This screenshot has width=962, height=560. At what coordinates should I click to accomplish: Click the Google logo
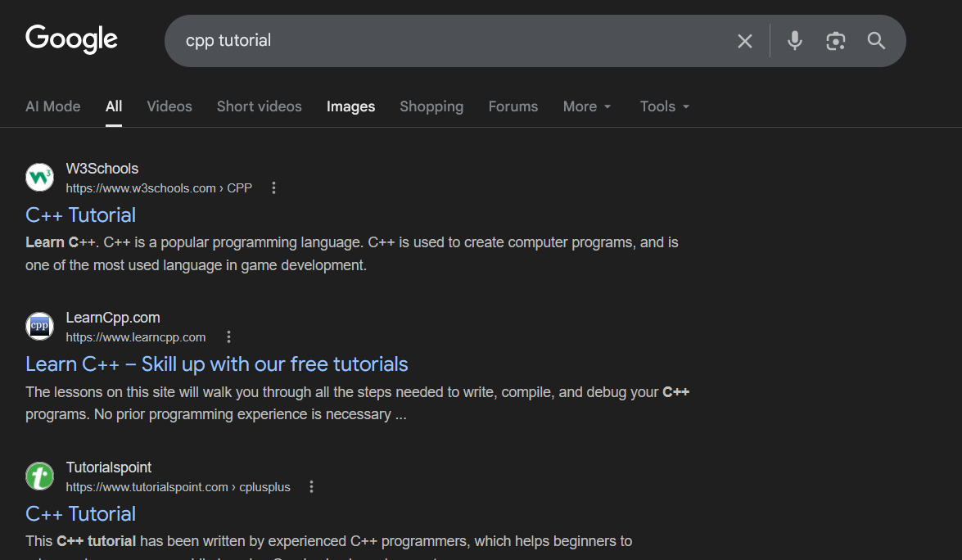[x=71, y=39]
